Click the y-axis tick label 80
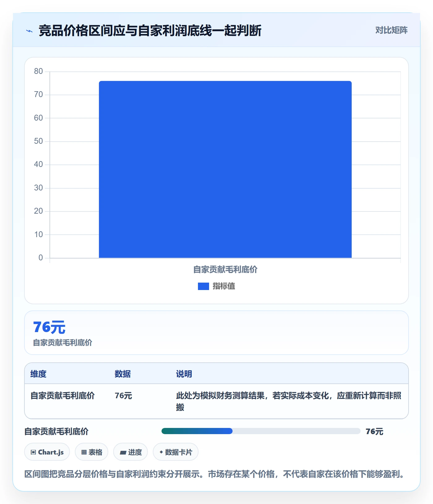 [x=38, y=71]
